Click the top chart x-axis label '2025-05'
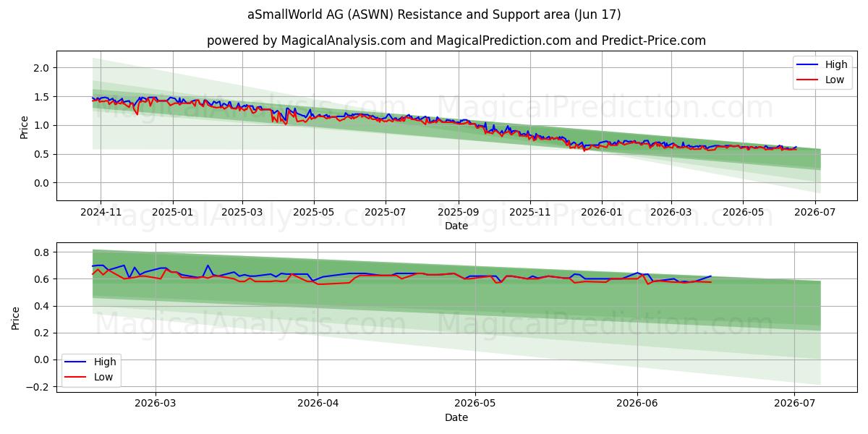The width and height of the screenshot is (868, 434). 315,212
